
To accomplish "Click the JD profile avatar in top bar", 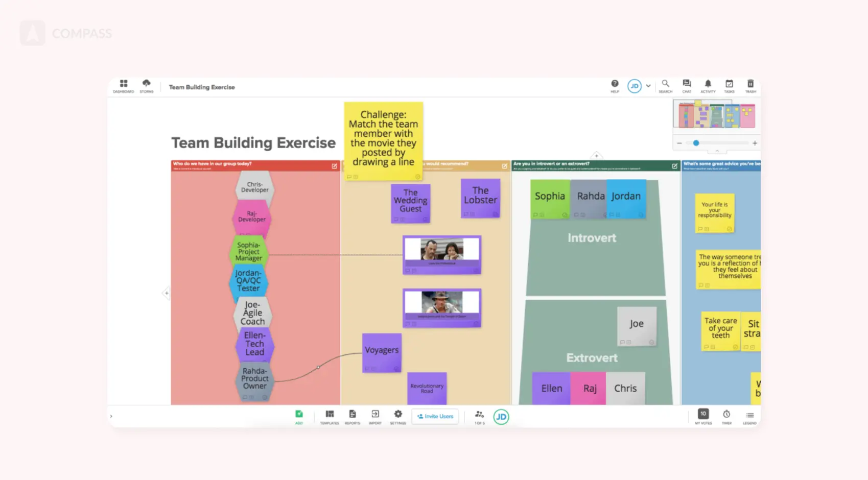I will click(x=635, y=86).
